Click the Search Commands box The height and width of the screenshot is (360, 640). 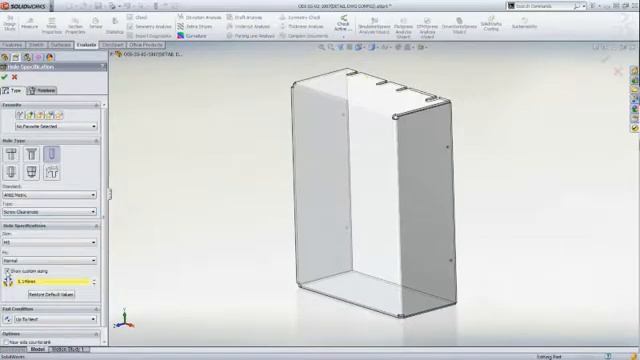click(x=546, y=6)
